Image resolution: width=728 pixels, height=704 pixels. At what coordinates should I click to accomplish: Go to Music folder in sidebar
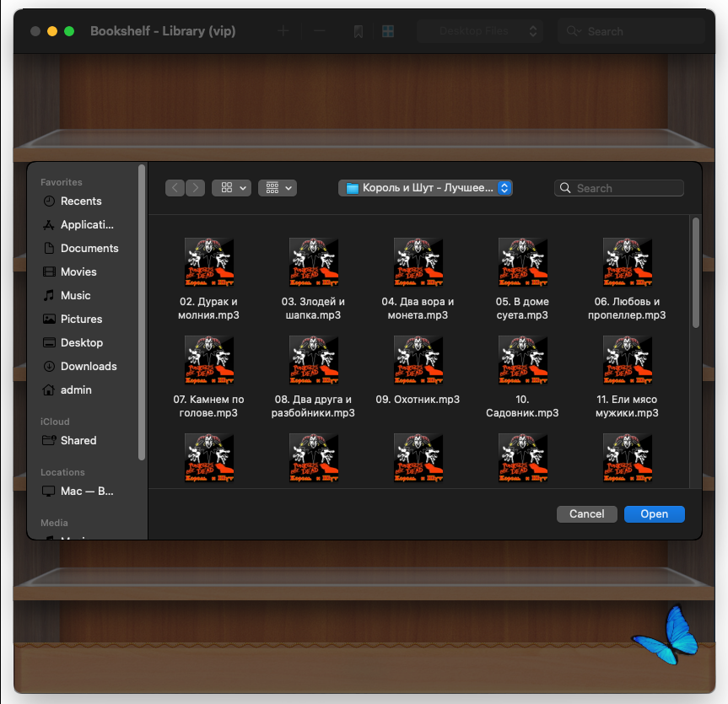(75, 296)
